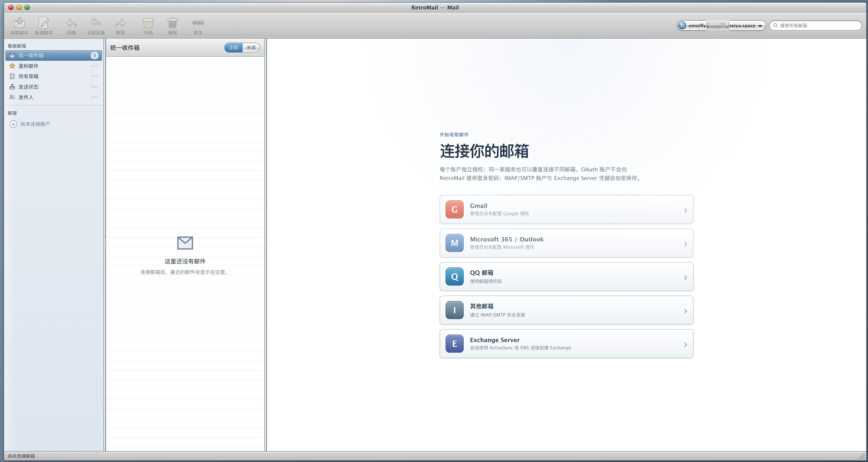Viewport: 868px width, 462px height.
Task: Click the 管理员尚未配置 Google 授权 subtitle
Action: 499,214
